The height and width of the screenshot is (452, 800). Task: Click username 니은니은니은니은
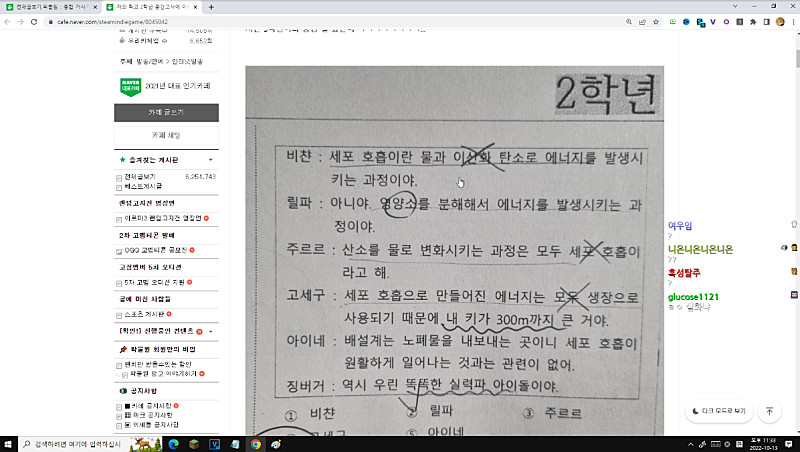(700, 249)
